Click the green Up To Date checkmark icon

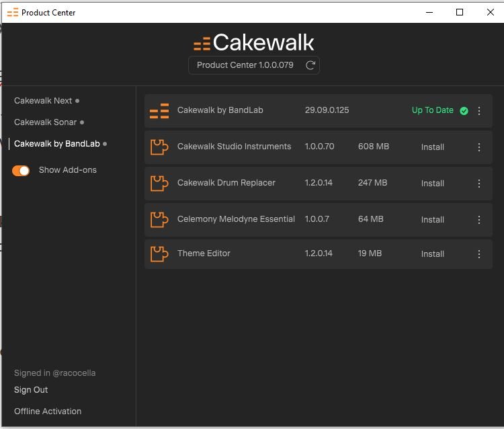(x=464, y=111)
